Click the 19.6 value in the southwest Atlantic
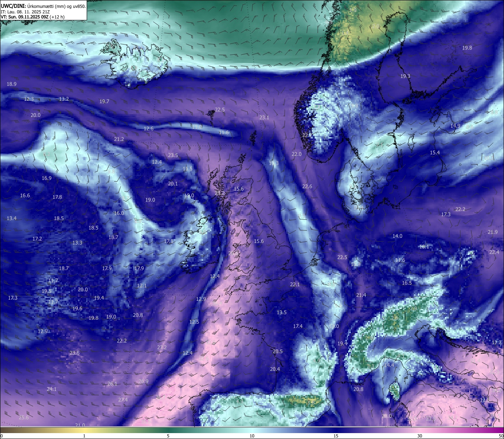Screen dimensions: 504x439 pos(77,308)
